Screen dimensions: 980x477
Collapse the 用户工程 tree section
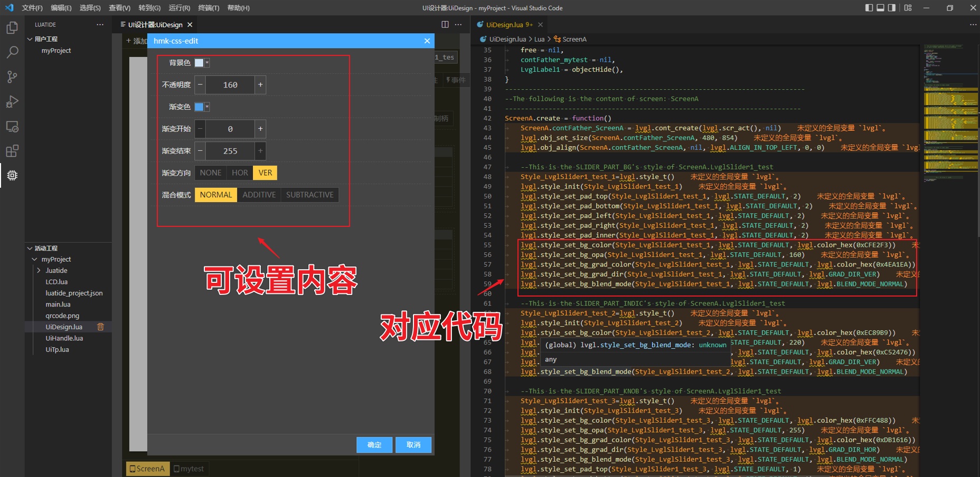click(x=30, y=39)
